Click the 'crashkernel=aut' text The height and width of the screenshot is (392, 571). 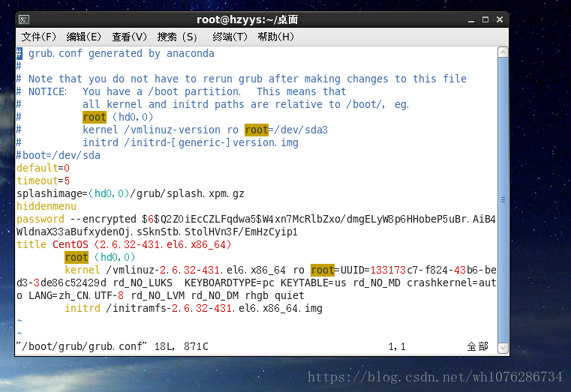click(452, 283)
